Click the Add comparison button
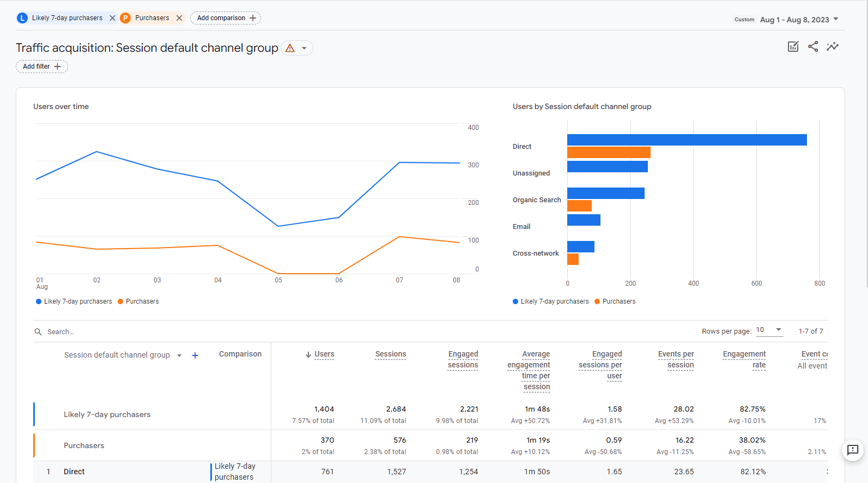 coord(226,18)
